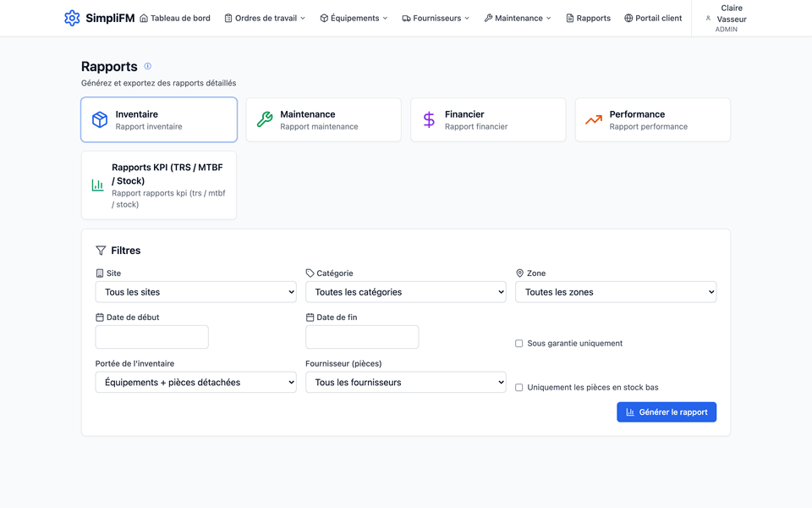Viewport: 812px width, 508px height.
Task: Click the Rapports KPI bar chart icon
Action: point(97,185)
